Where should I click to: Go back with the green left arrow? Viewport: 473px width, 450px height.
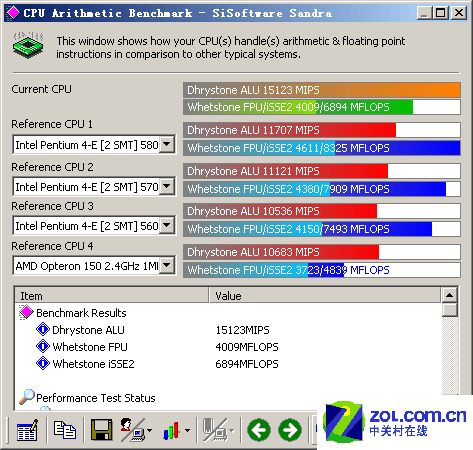[x=259, y=430]
